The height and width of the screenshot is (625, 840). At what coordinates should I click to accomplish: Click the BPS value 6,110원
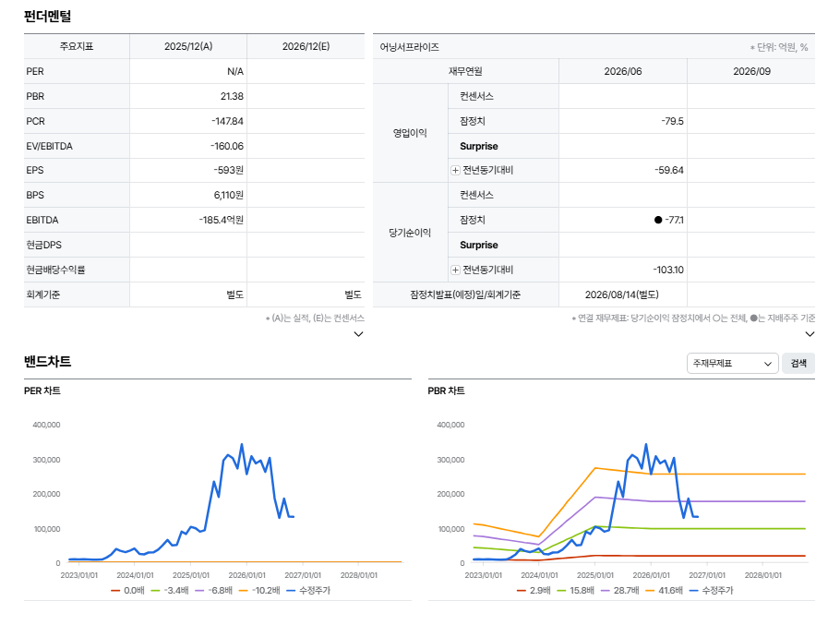click(229, 196)
